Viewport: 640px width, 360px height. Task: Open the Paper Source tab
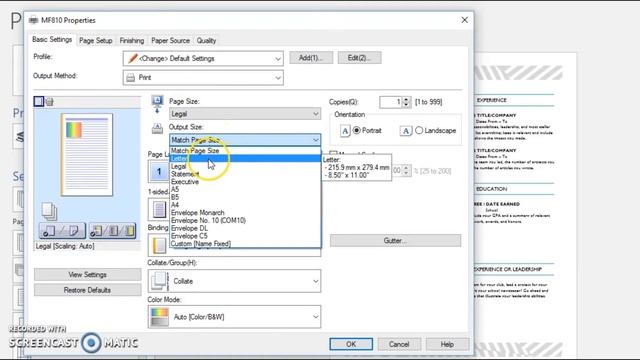coord(170,40)
